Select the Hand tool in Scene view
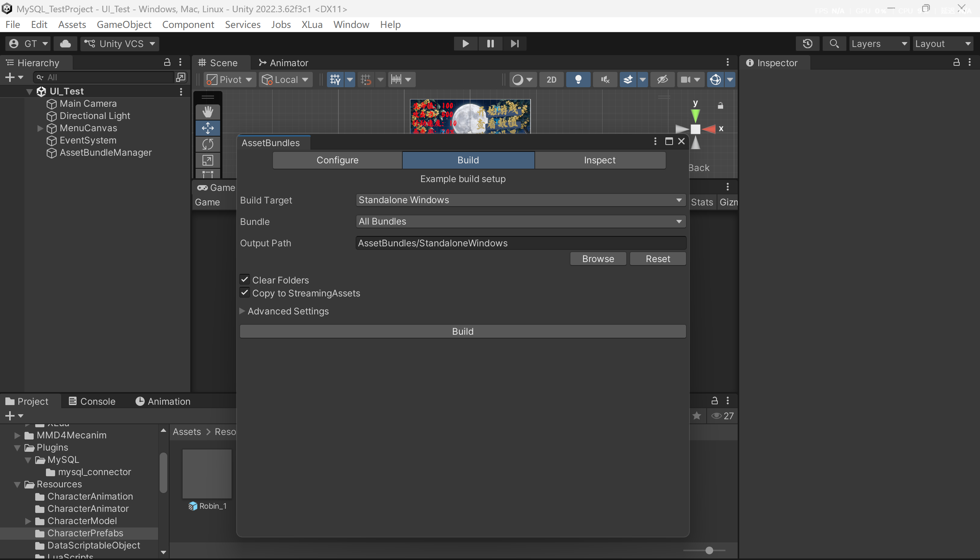The height and width of the screenshot is (560, 980). (208, 112)
